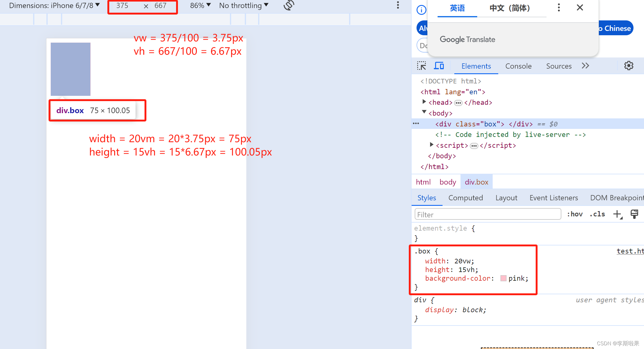Close the Google Translate popup
The height and width of the screenshot is (349, 644).
(580, 7)
